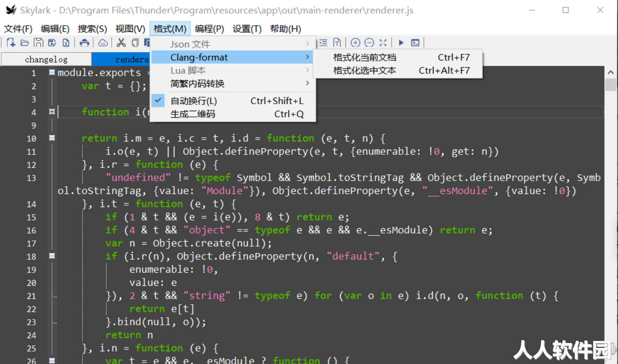Open the 视图(V) menu
The width and height of the screenshot is (618, 364).
pyautogui.click(x=130, y=29)
